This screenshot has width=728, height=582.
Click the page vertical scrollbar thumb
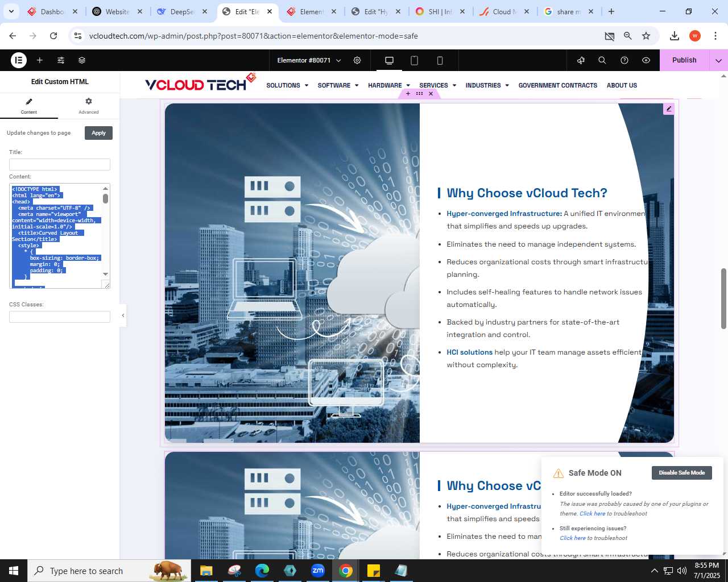click(723, 298)
